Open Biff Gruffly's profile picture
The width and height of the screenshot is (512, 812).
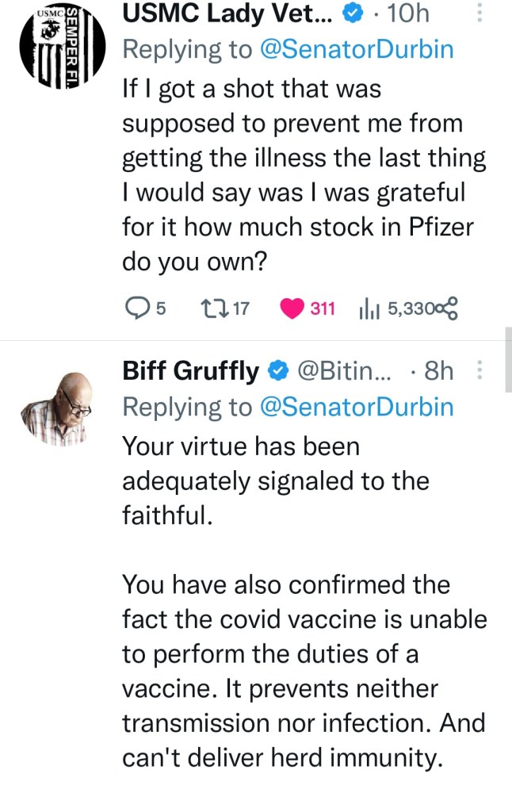point(63,408)
